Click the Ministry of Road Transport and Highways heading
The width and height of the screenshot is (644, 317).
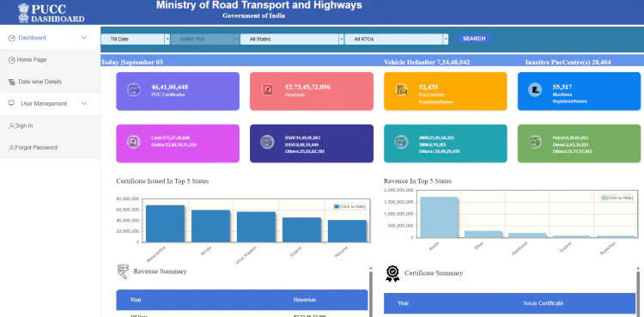click(x=259, y=5)
